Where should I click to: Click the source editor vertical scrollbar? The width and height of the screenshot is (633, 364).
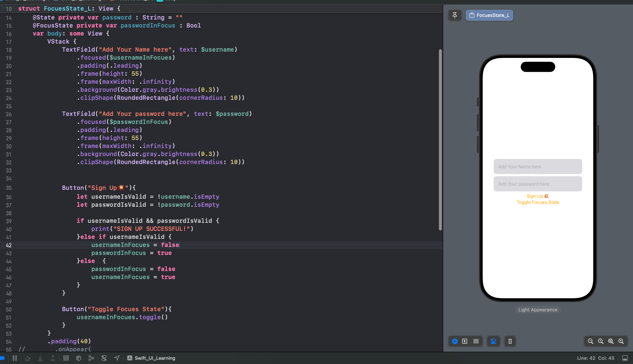tap(440, 140)
